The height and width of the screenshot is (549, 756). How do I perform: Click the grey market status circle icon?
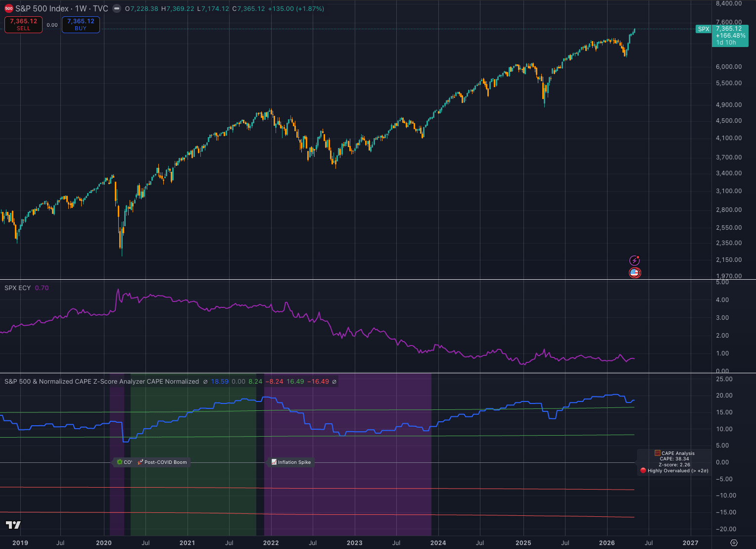tap(116, 8)
